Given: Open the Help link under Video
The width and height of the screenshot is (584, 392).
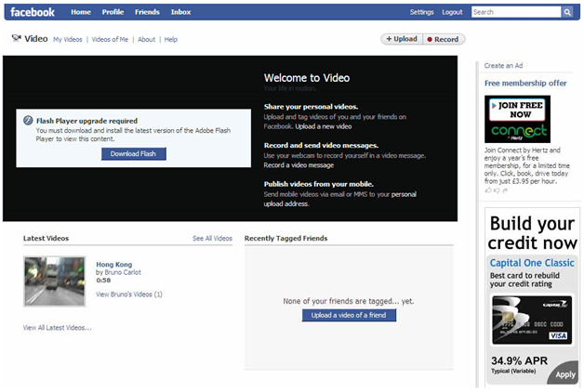Looking at the screenshot, I should 170,39.
